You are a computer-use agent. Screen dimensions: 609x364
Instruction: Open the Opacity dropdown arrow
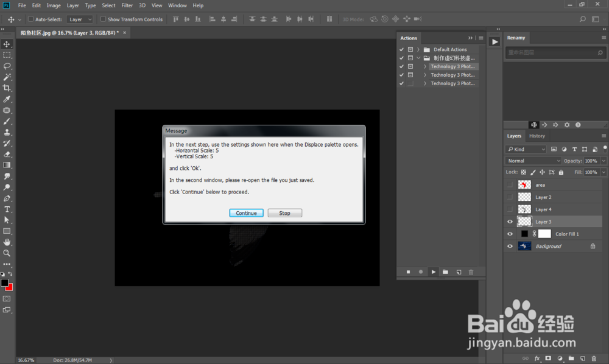tap(604, 161)
